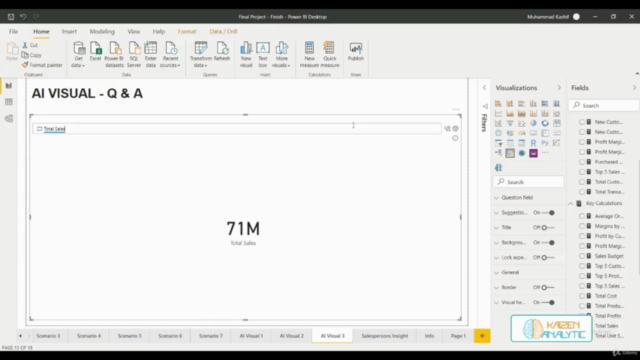
Task: Collapse the Fields pane
Action: tap(634, 88)
